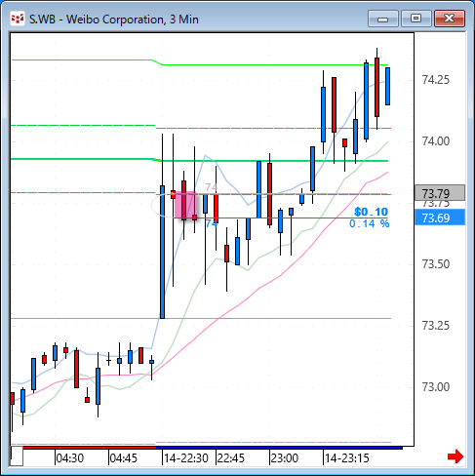Click the 23:00 time axis marker
This screenshot has width=475, height=476.
(x=285, y=458)
